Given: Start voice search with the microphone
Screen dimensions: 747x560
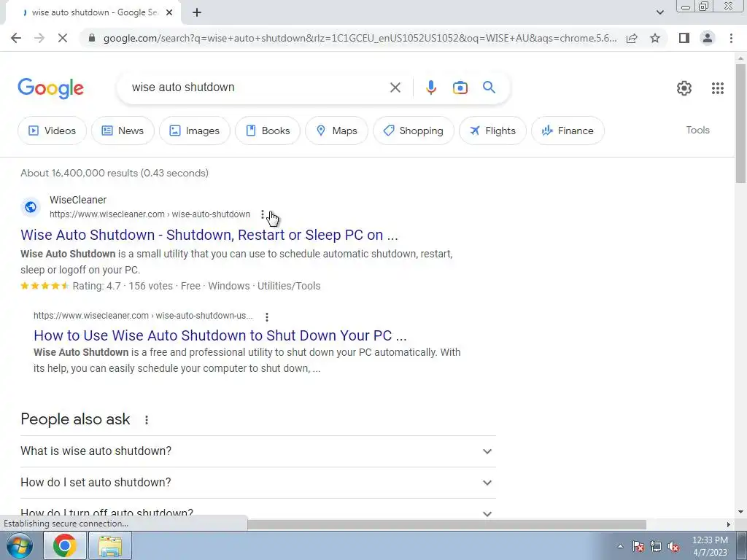Looking at the screenshot, I should coord(430,87).
